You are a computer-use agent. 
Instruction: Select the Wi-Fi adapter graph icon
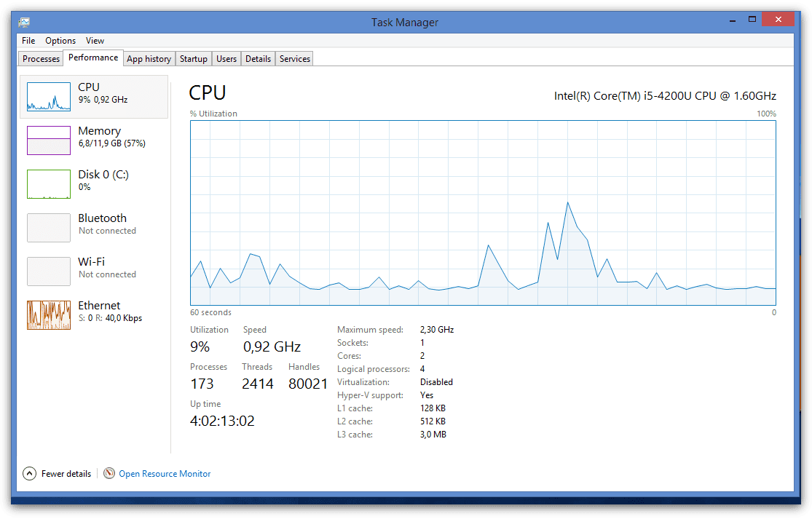(49, 271)
